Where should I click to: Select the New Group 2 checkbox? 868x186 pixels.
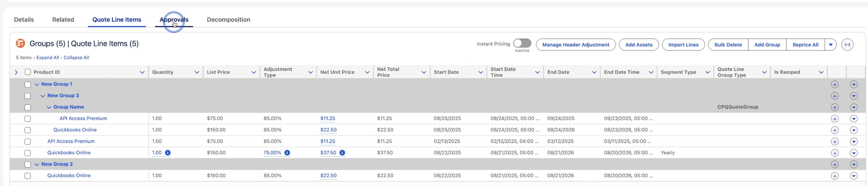pyautogui.click(x=28, y=164)
